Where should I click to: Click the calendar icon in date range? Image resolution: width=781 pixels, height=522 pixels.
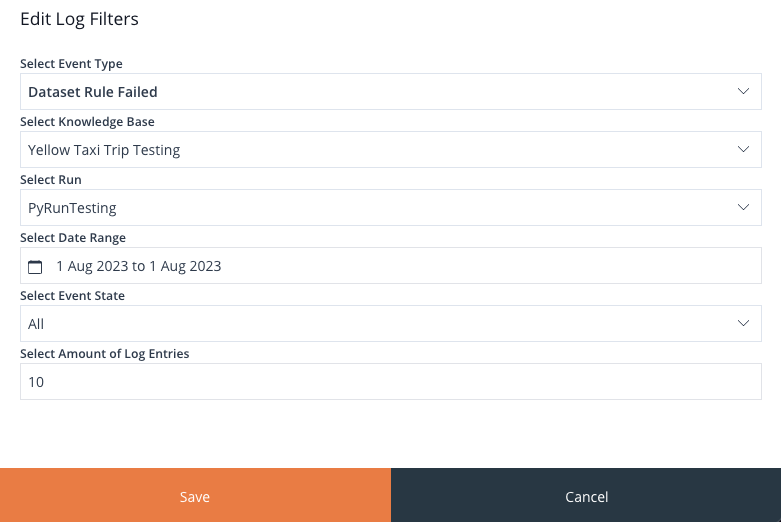tap(35, 266)
